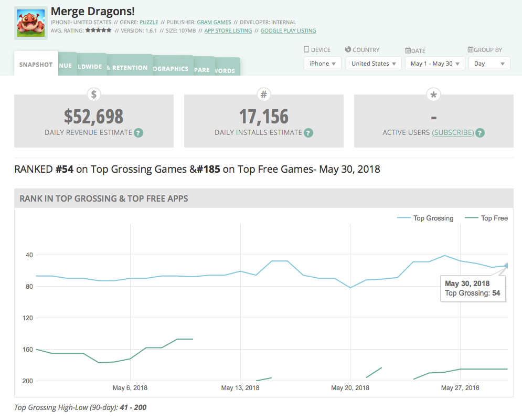Click the hash symbol installs icon
Viewport: 522px width, 420px height.
[x=264, y=94]
